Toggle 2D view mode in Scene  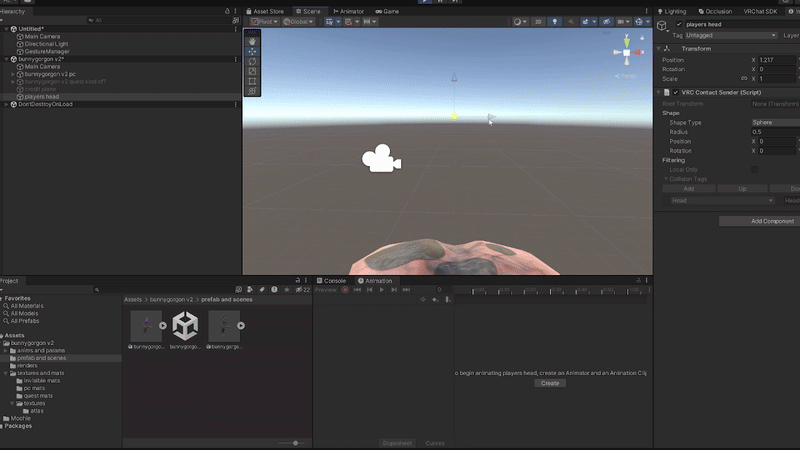[x=538, y=21]
